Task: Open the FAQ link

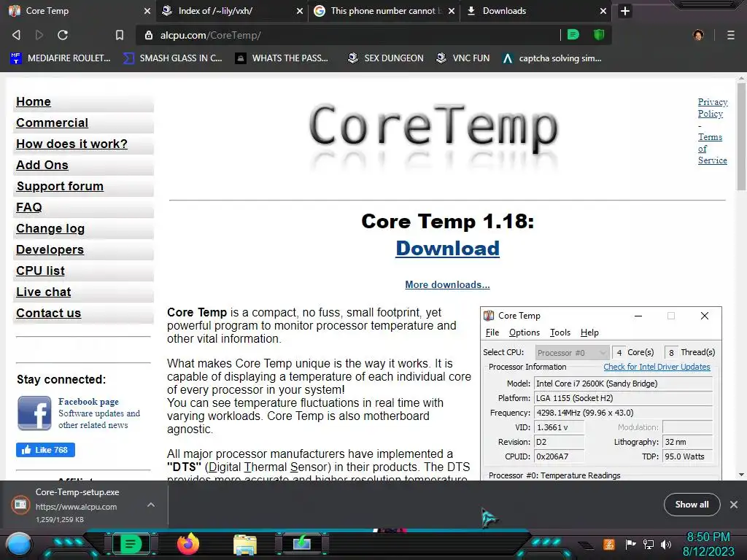Action: [29, 207]
